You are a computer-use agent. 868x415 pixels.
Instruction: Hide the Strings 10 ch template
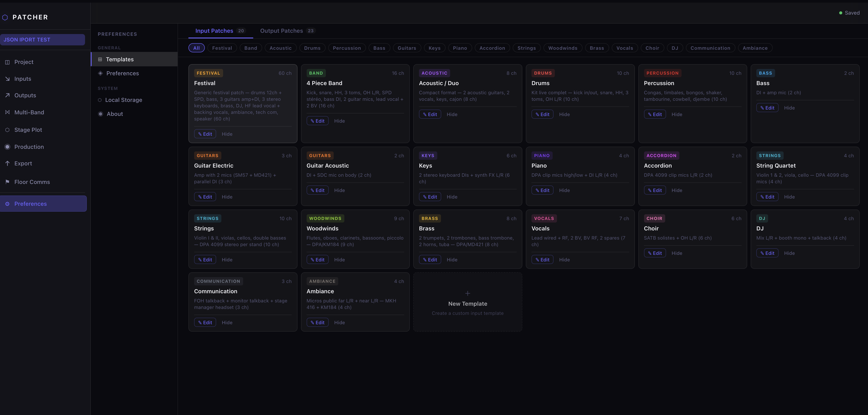tap(227, 260)
